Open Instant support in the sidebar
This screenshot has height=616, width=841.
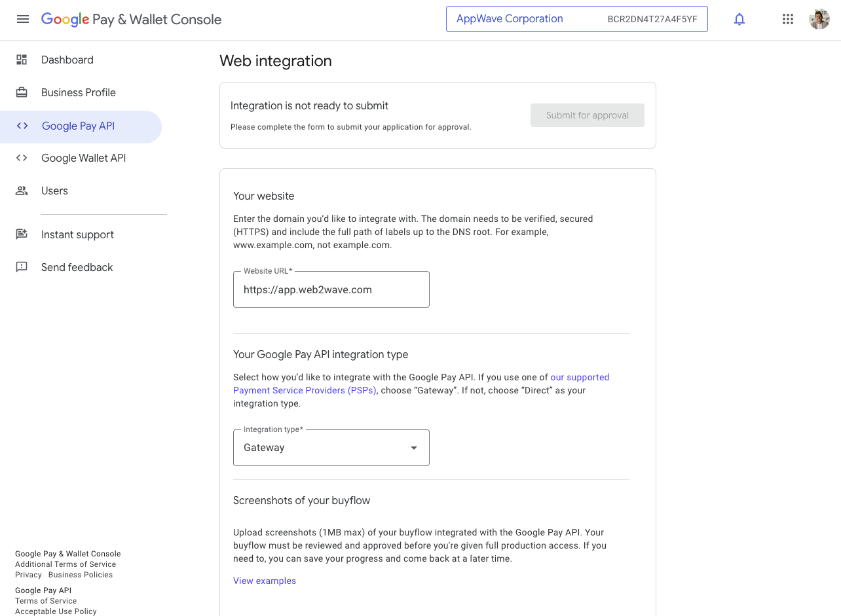click(77, 234)
